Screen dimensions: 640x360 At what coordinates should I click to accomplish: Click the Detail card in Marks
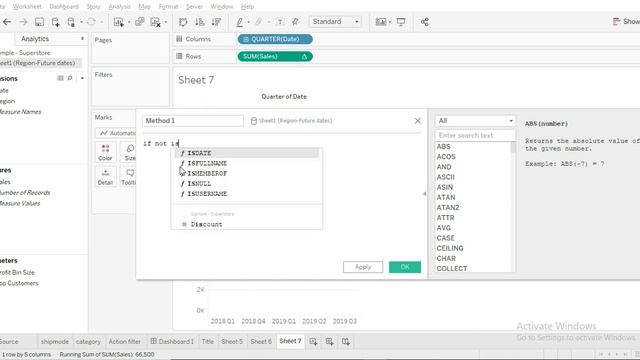(x=105, y=177)
